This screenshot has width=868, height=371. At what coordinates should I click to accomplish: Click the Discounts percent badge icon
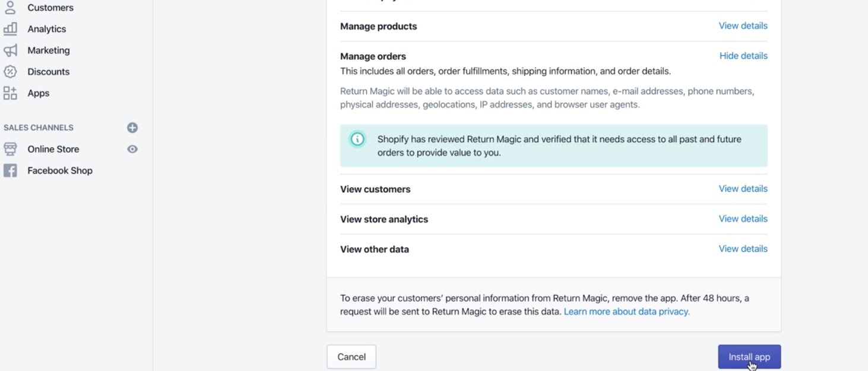pyautogui.click(x=10, y=72)
